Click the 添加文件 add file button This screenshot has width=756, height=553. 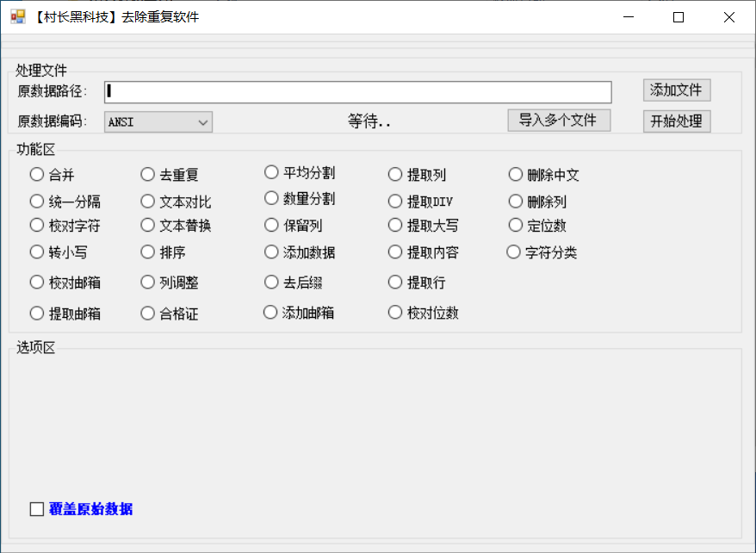coord(676,90)
